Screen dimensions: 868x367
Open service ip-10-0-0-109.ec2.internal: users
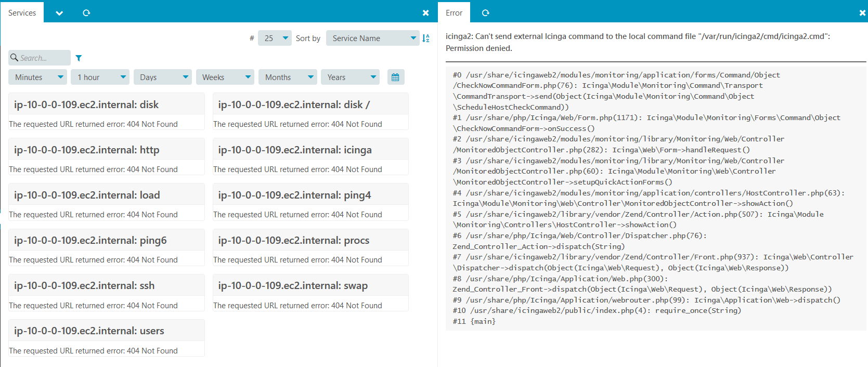tap(89, 331)
